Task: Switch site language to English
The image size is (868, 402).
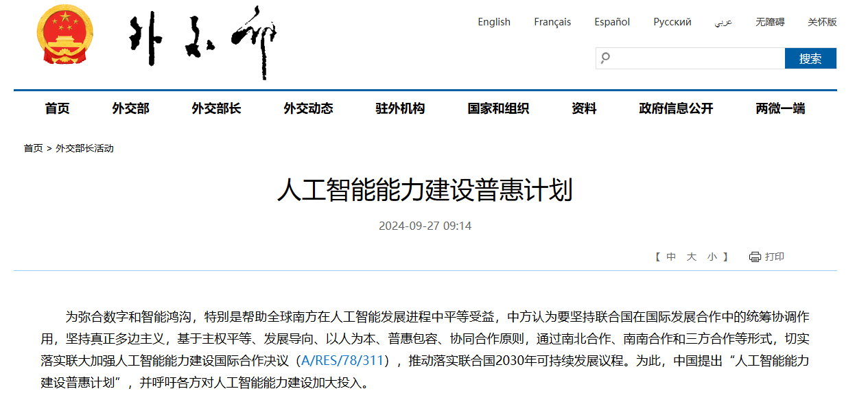Action: (x=494, y=22)
